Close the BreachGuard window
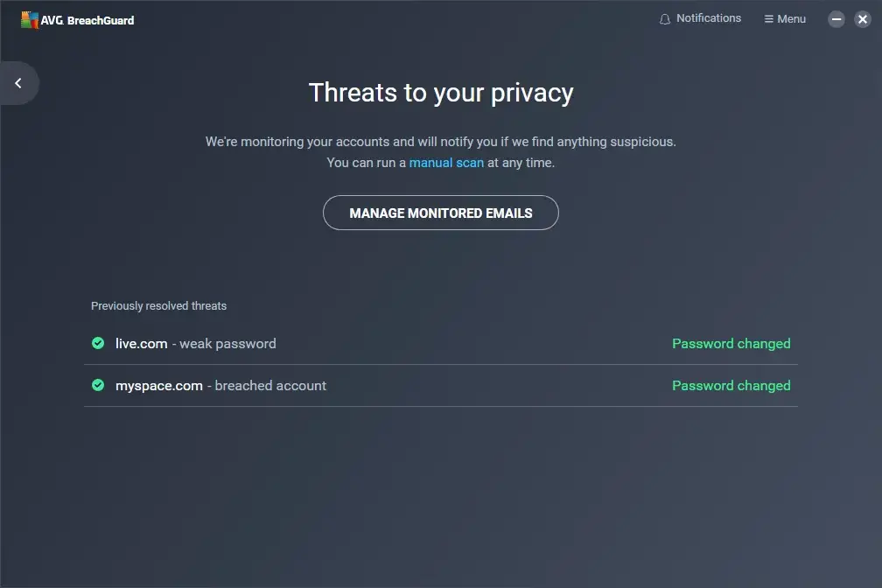The height and width of the screenshot is (588, 882). tap(862, 19)
